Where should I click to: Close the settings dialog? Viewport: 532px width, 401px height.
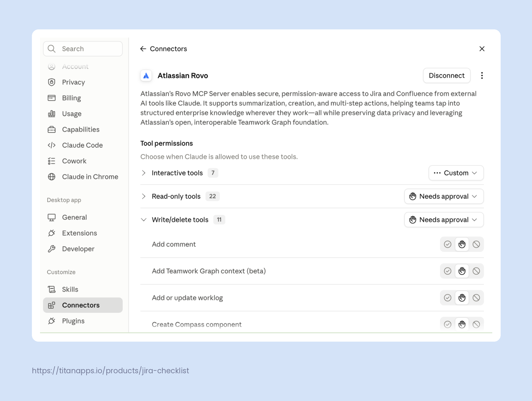[x=482, y=49]
